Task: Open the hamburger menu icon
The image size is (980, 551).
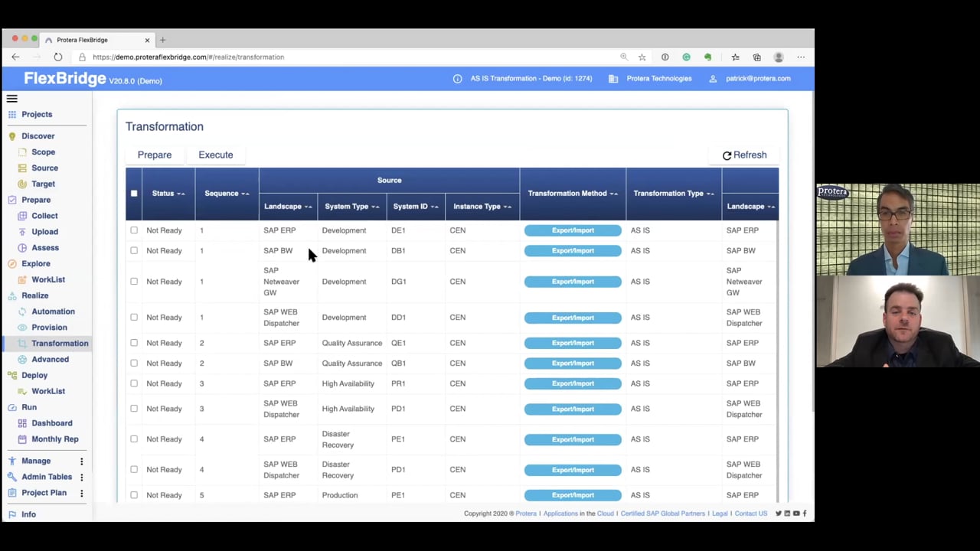Action: coord(11,99)
